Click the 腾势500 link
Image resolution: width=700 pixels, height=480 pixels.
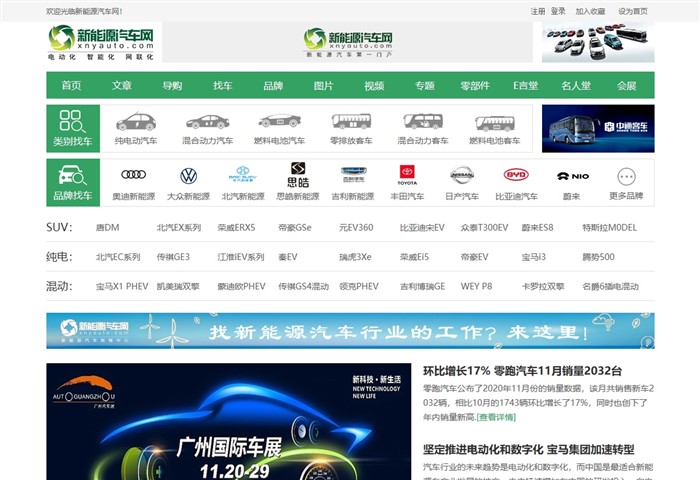pos(598,257)
